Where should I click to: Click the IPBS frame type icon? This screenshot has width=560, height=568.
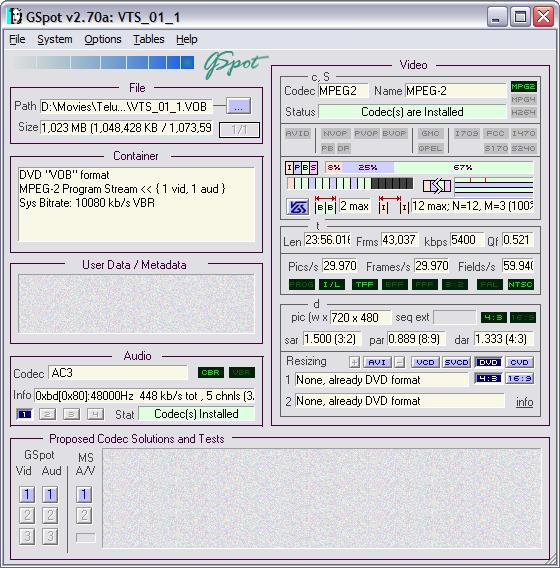click(x=301, y=168)
